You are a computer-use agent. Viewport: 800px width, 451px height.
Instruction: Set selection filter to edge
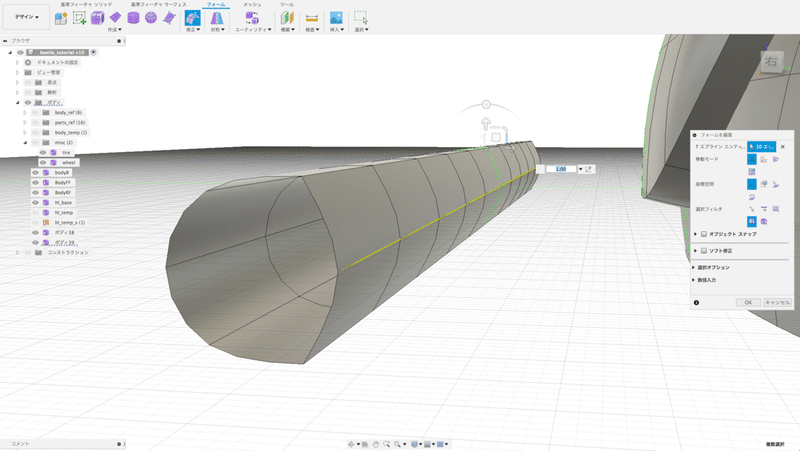(x=764, y=209)
